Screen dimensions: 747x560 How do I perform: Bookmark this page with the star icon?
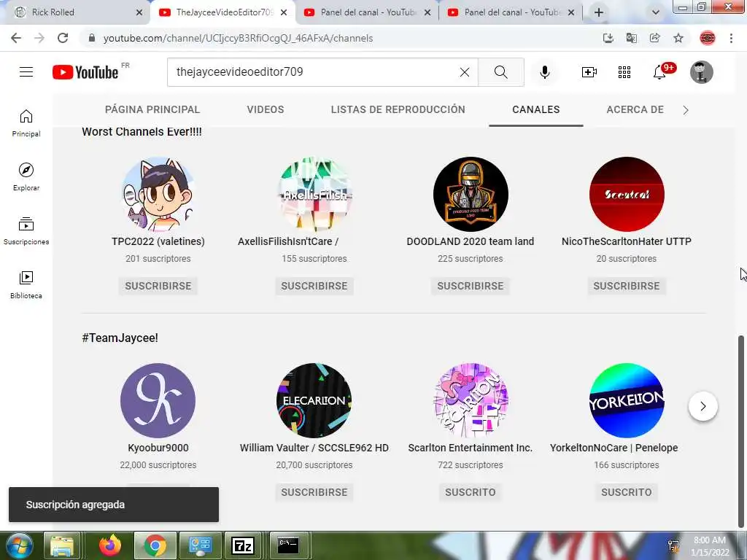pos(678,38)
